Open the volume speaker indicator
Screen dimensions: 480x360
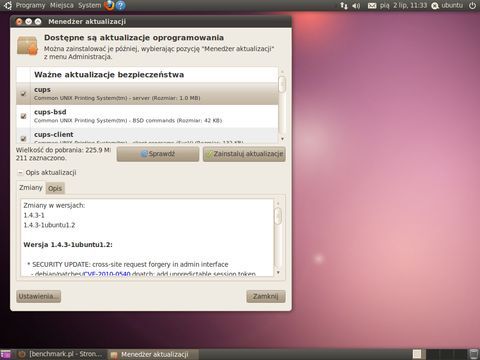click(x=356, y=6)
